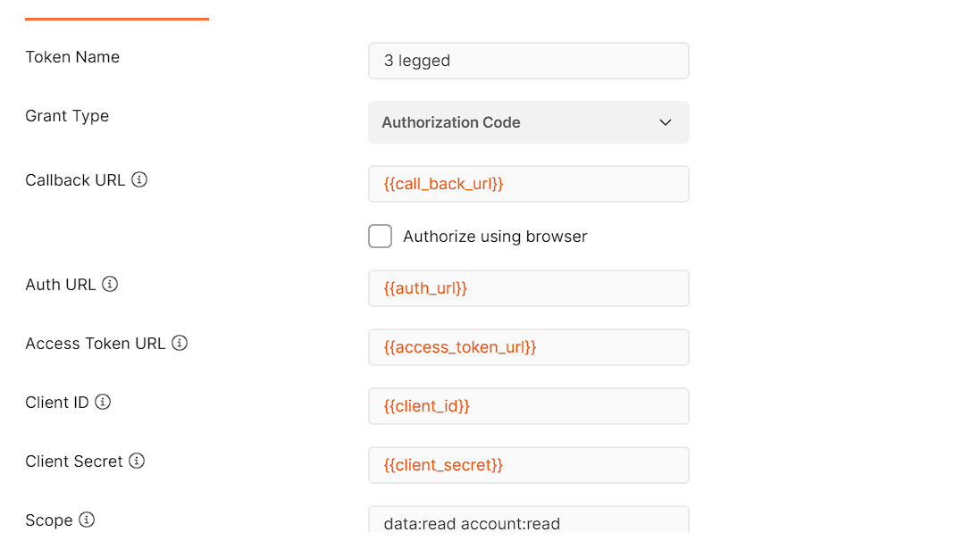The width and height of the screenshot is (980, 549).
Task: Open the Grant Type dropdown chevron
Action: tap(666, 122)
